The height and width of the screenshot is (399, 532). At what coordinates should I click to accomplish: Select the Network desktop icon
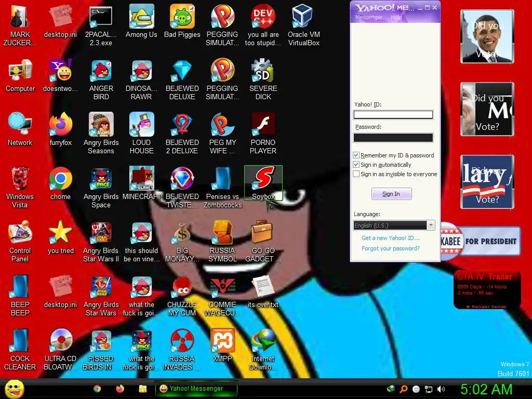tap(20, 129)
